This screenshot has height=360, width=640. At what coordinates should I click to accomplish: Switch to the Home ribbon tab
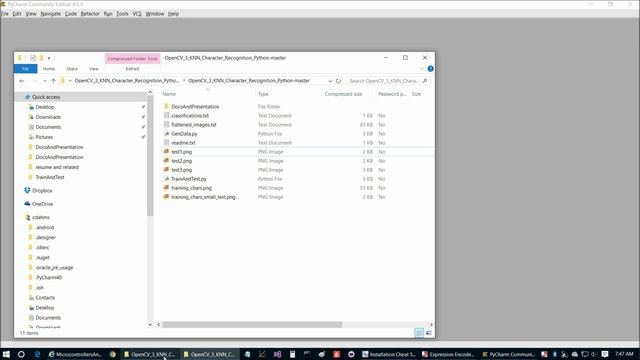pyautogui.click(x=49, y=69)
